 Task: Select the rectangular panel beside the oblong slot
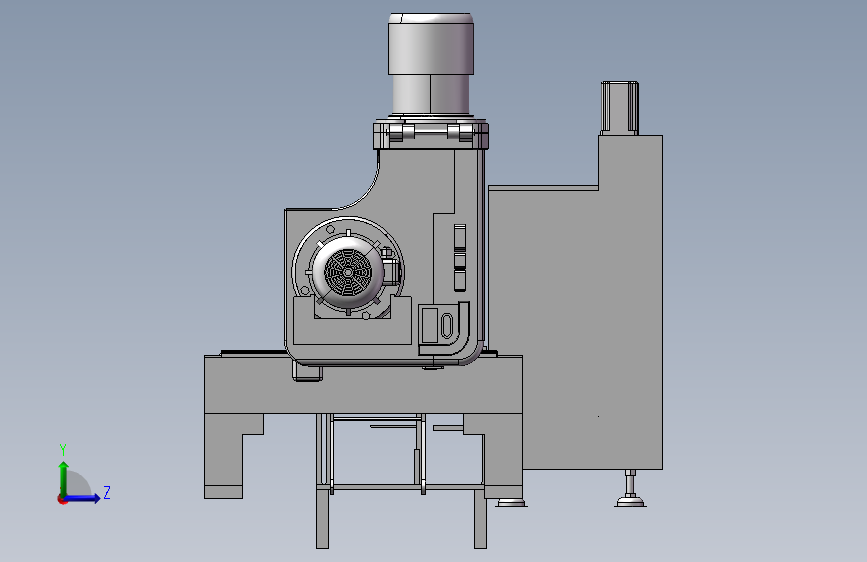click(x=430, y=326)
